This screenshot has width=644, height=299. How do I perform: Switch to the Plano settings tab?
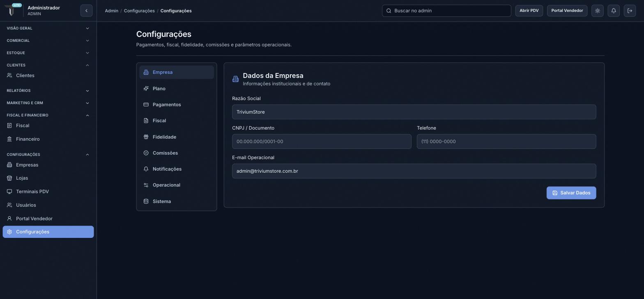point(177,89)
